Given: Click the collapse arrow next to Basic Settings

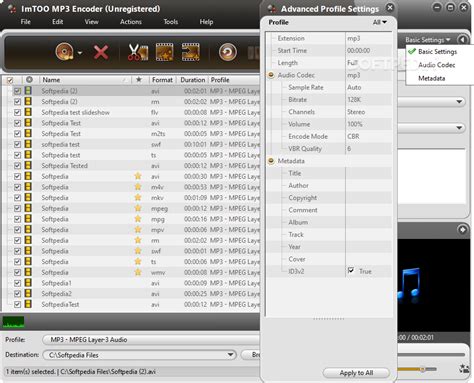Looking at the screenshot, I should (462, 40).
